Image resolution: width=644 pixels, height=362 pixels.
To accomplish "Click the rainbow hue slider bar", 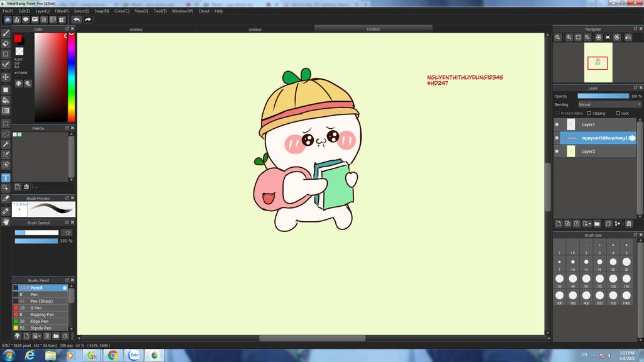I will tap(71, 75).
